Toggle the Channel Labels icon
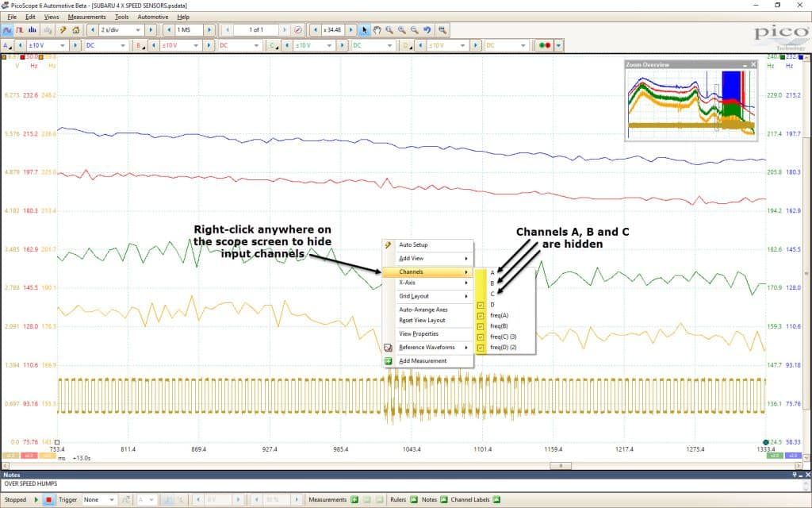The height and width of the screenshot is (508, 812). (x=496, y=500)
